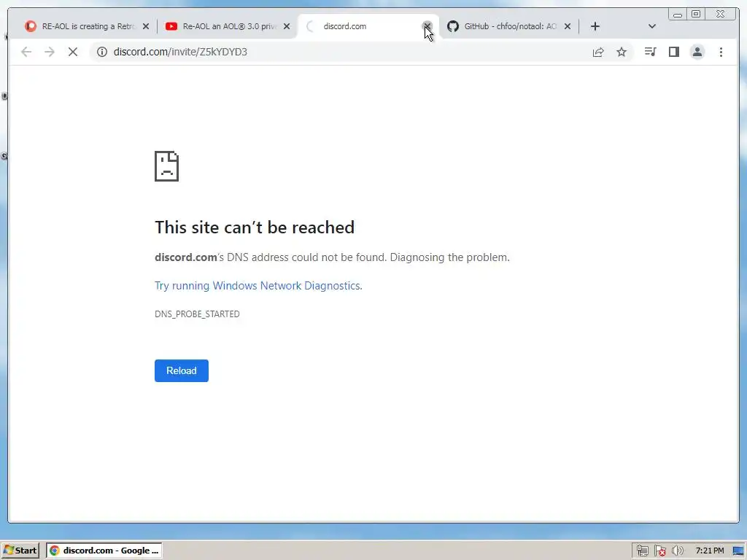Screen dimensions: 747x560
Task: Toggle the side panel icon
Action: coord(673,52)
